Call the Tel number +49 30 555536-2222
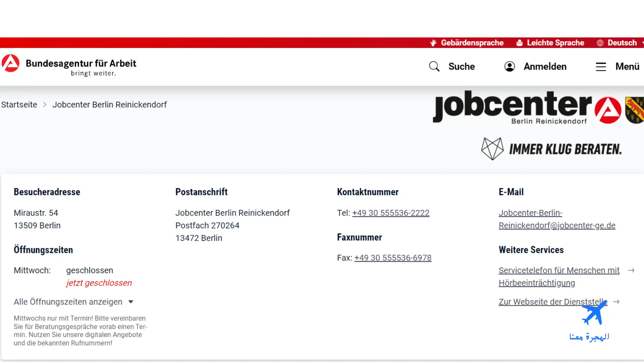 click(391, 213)
